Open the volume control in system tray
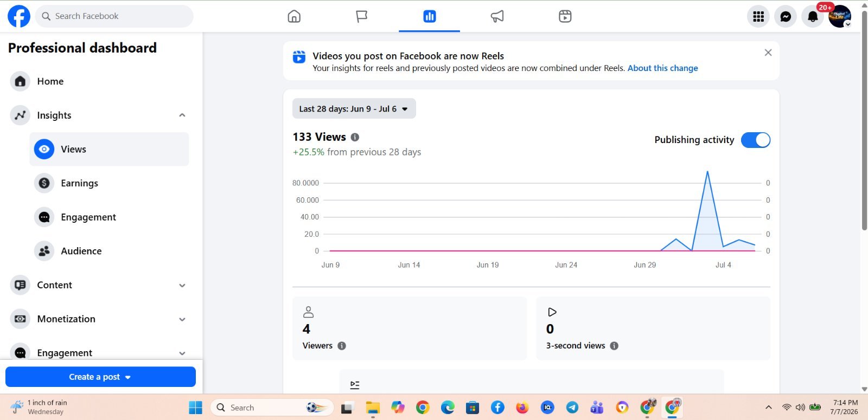Screen dimensions: 868x420 (800, 408)
